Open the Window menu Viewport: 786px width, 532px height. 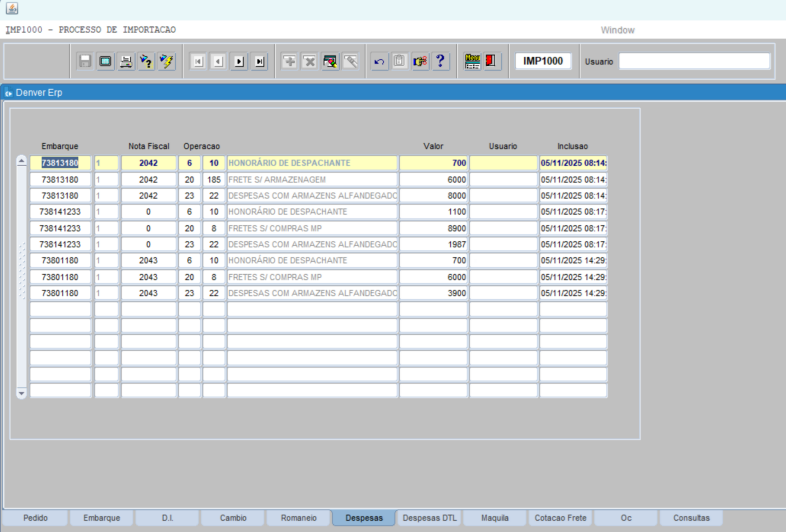[617, 30]
